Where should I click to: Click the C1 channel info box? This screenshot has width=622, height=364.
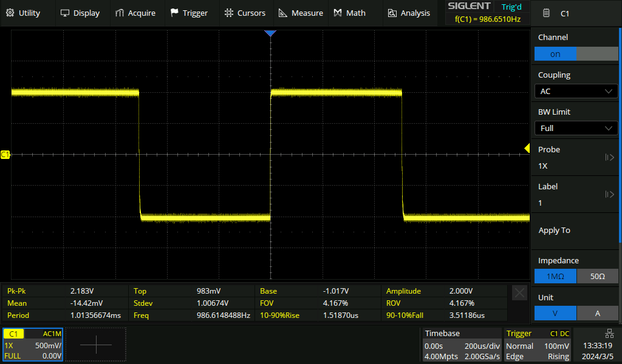coord(32,345)
